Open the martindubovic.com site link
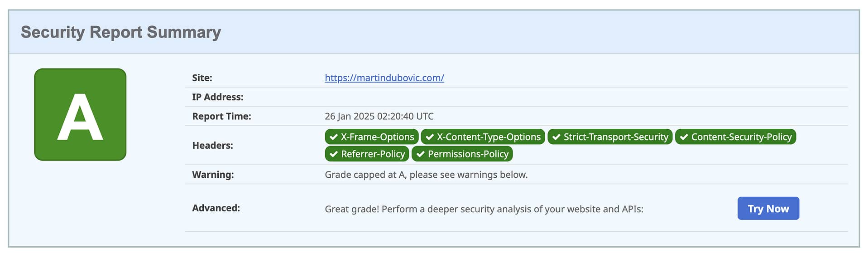Screen dimensions: 868x254 pyautogui.click(x=384, y=78)
